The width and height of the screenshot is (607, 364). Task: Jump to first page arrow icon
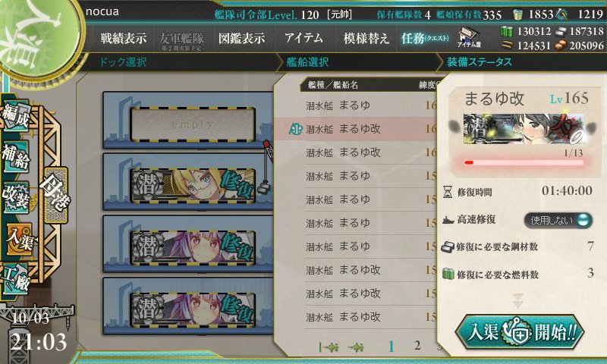329,347
